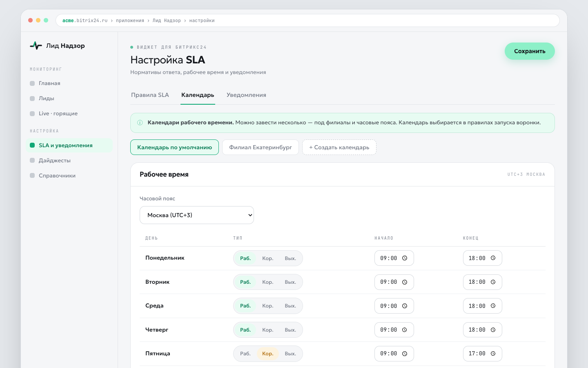Click + Создать календарь button

(x=339, y=147)
